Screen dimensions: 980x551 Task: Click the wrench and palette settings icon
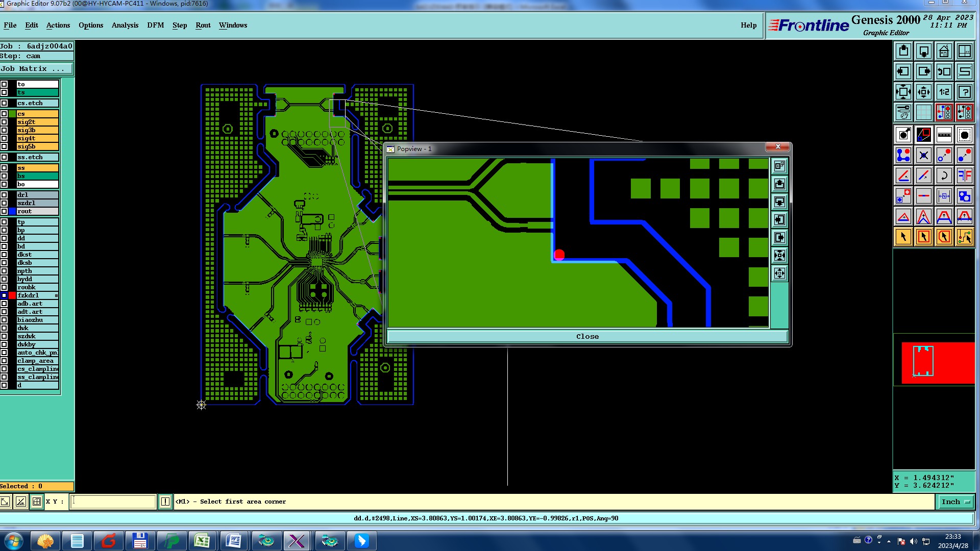[x=903, y=112]
